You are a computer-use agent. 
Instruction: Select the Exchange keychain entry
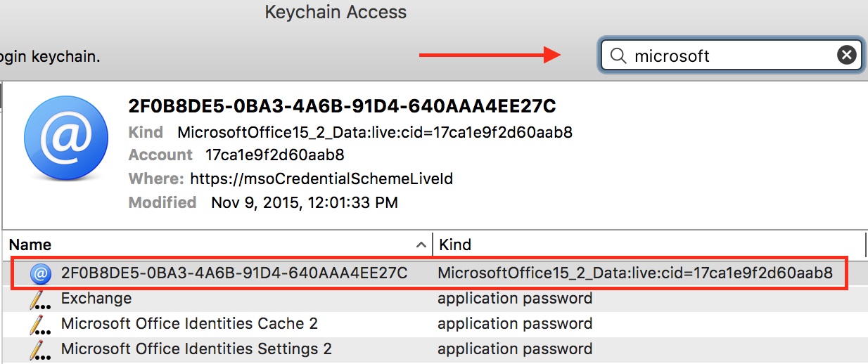point(96,299)
